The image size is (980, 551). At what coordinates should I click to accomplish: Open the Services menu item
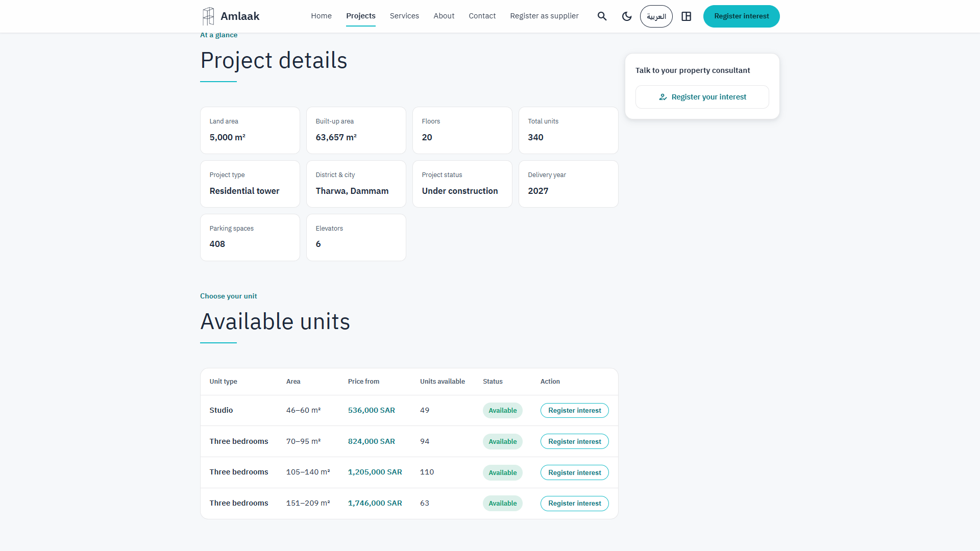point(404,16)
